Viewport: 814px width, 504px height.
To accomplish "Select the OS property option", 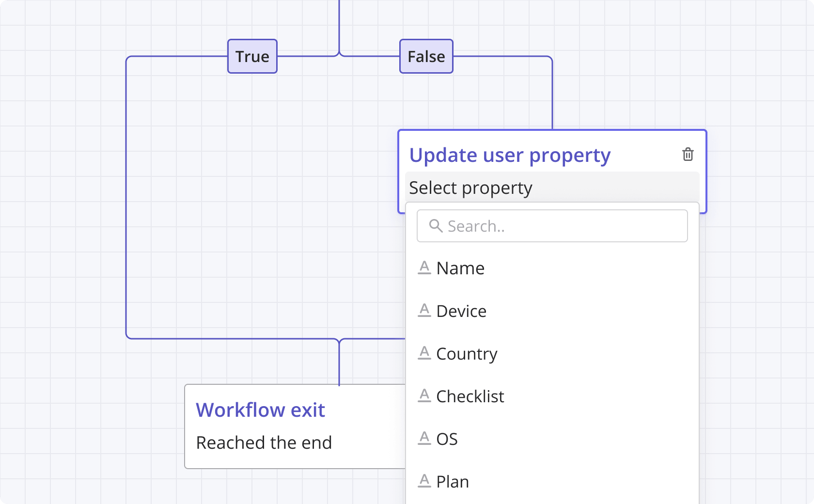I will [447, 439].
